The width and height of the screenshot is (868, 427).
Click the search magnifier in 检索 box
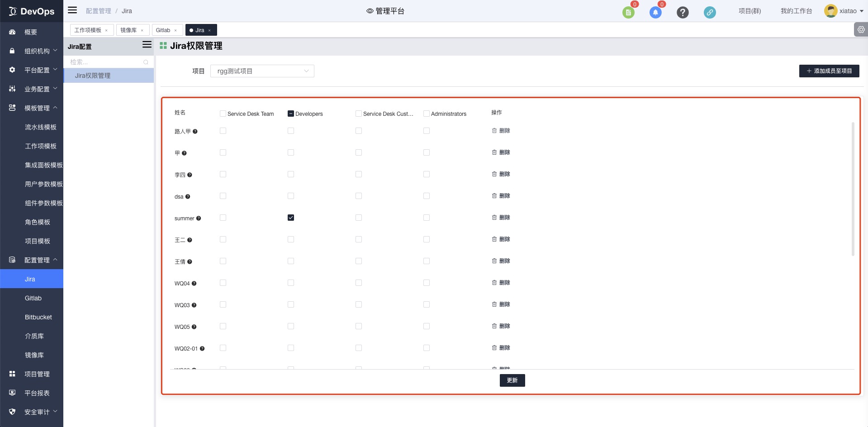(146, 62)
